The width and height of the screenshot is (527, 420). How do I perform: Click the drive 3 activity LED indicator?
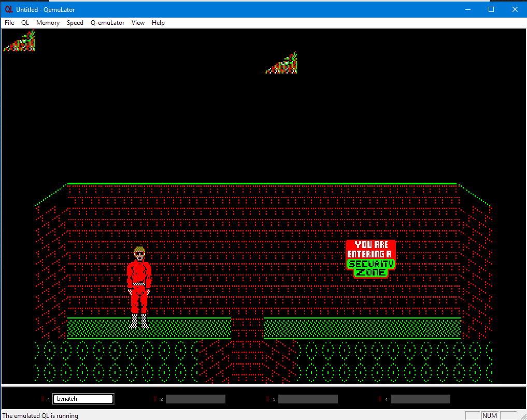click(267, 399)
